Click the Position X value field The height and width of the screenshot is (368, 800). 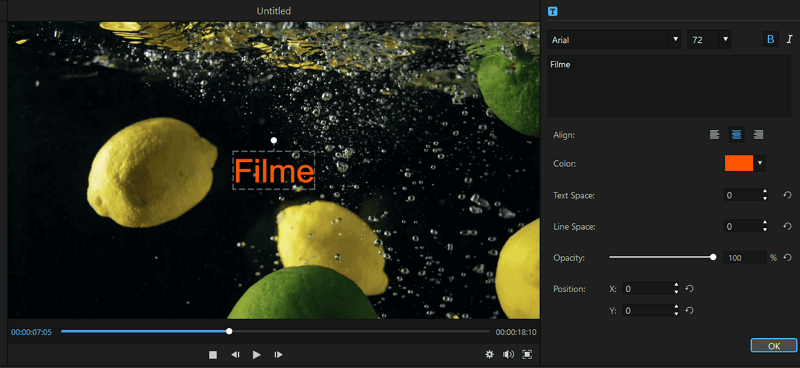coord(647,289)
